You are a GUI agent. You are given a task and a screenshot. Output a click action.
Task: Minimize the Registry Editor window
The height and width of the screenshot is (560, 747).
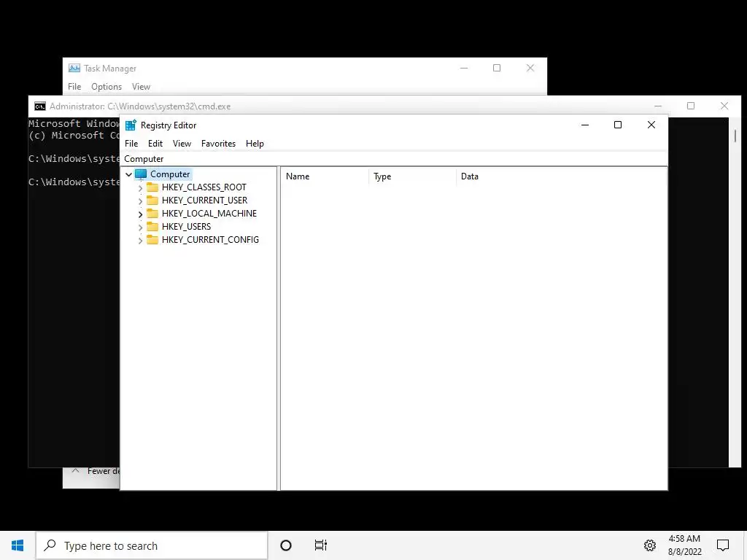(585, 125)
